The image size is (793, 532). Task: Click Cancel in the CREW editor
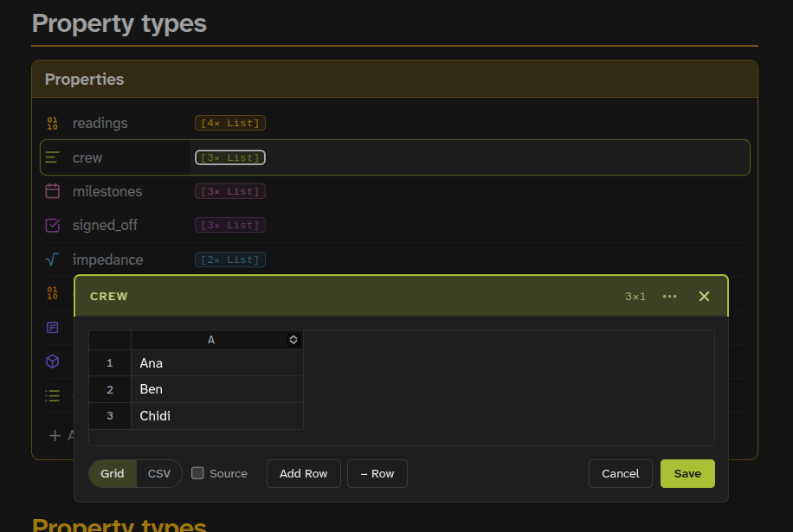click(620, 474)
